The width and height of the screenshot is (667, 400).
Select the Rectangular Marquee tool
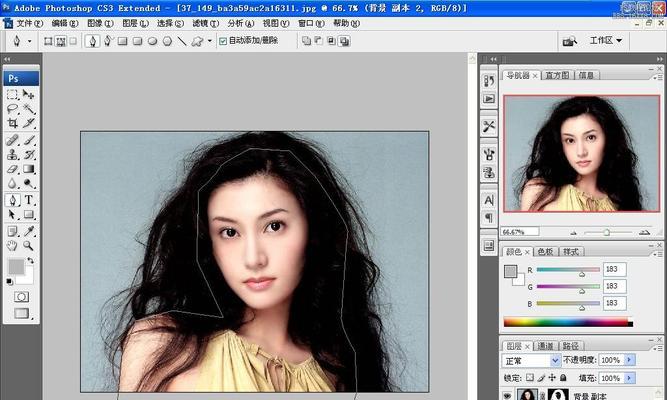coord(12,94)
